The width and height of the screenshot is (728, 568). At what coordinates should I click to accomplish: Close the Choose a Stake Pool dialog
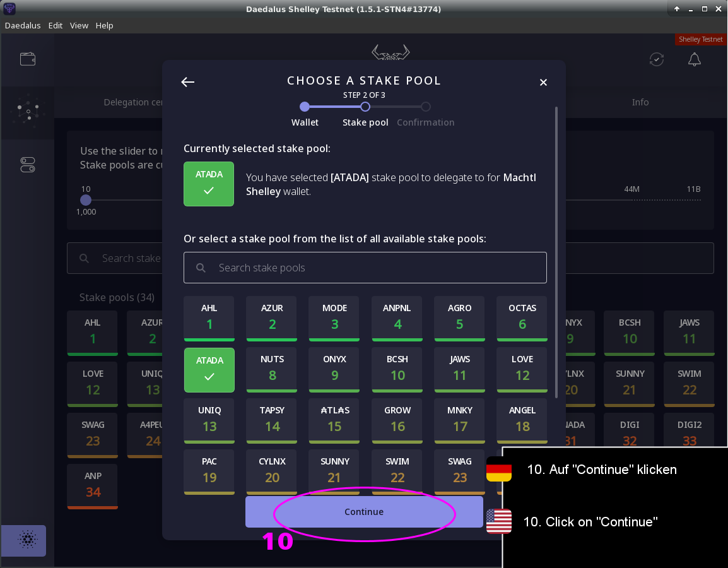click(x=543, y=82)
